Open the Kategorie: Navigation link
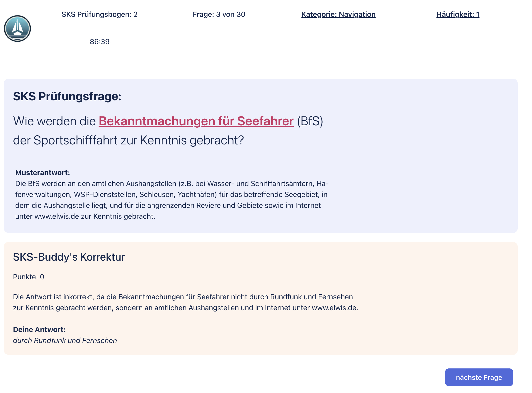Screen dimensions: 532x393 point(339,15)
